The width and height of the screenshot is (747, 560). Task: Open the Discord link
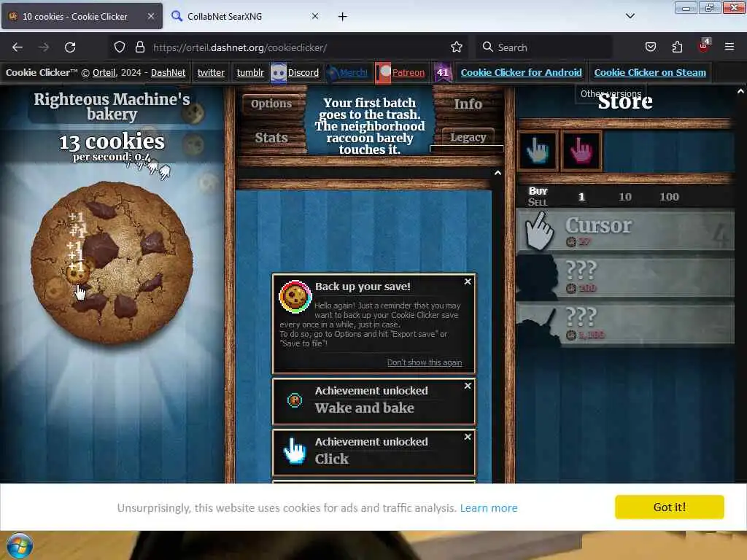303,72
